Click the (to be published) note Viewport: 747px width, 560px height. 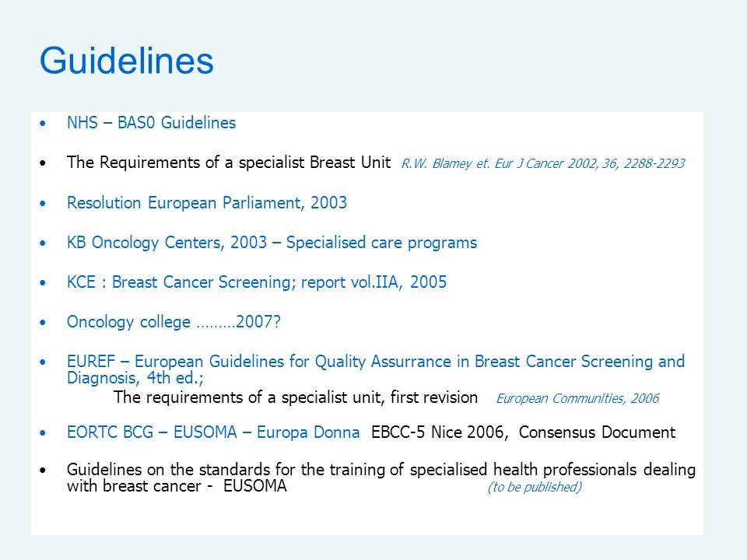coord(535,487)
